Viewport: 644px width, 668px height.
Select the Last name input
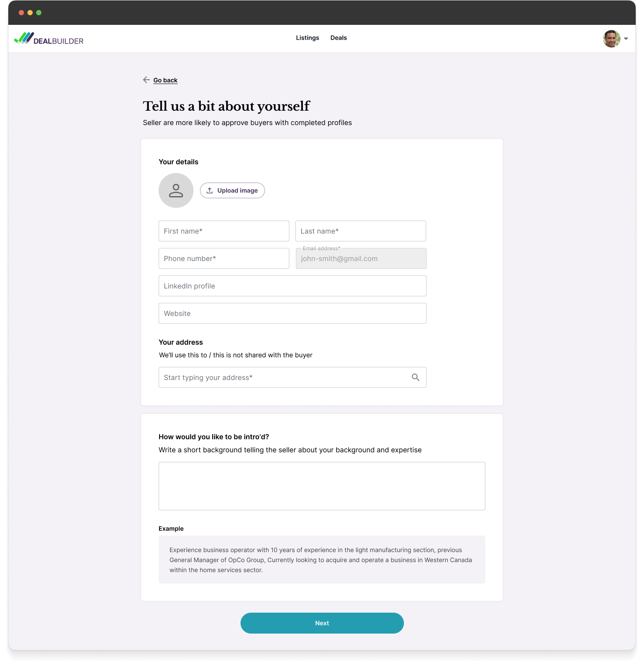click(x=361, y=231)
